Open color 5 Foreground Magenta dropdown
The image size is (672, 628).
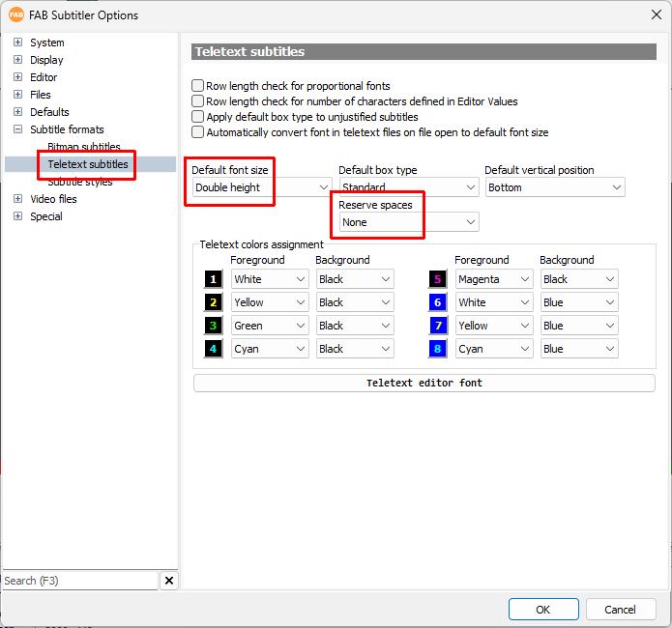494,279
